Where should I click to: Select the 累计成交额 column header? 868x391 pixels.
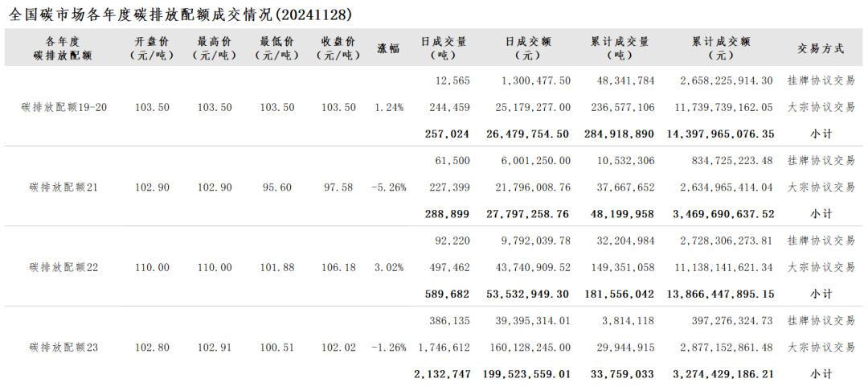point(720,48)
